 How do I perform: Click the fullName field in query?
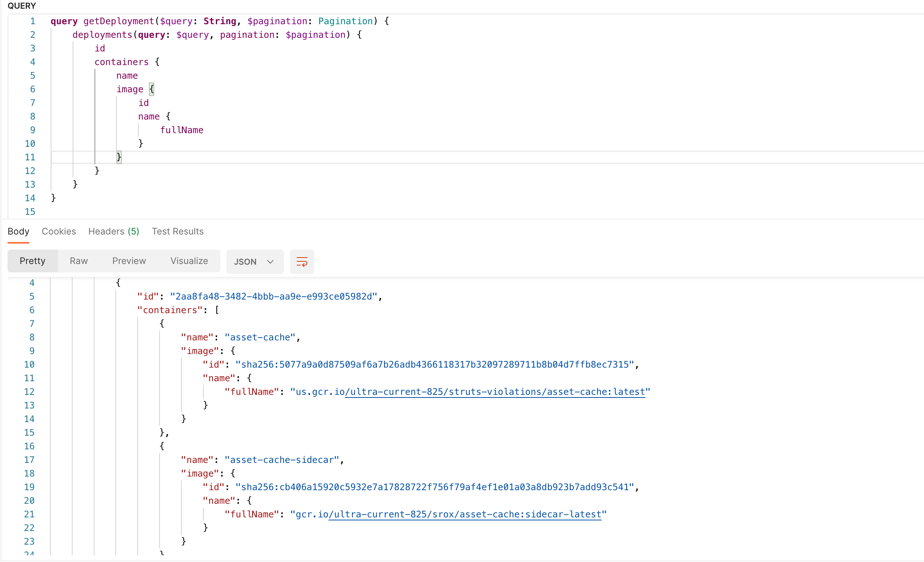point(181,130)
